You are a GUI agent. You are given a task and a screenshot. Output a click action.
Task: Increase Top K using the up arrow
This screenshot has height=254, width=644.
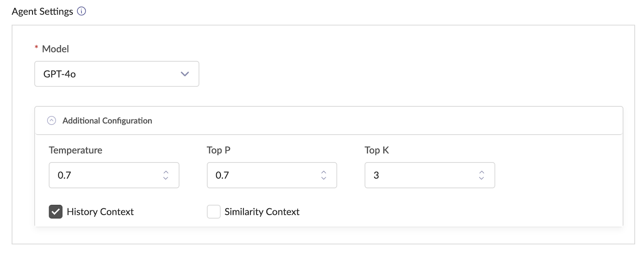(x=481, y=172)
